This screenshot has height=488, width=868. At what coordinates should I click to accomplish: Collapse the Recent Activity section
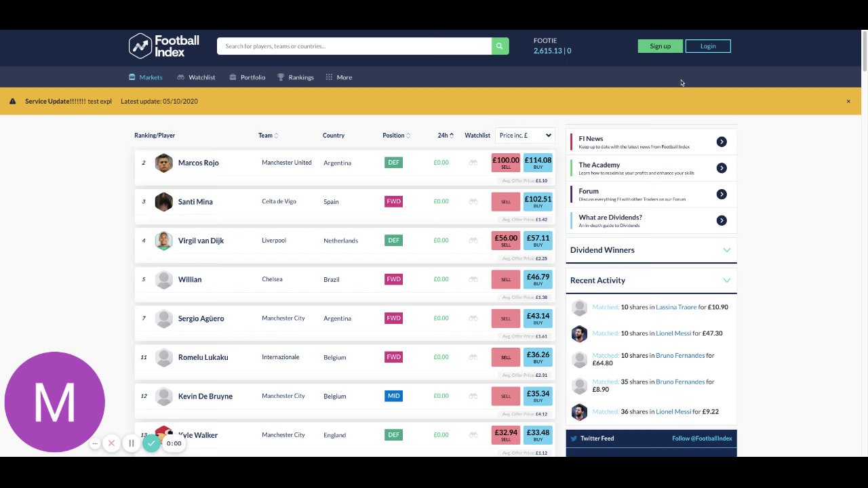pos(727,281)
